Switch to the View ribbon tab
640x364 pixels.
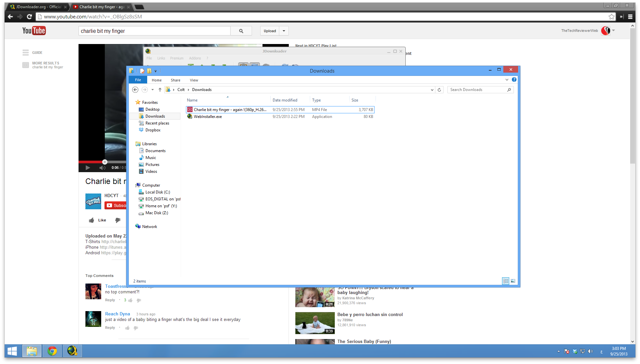point(194,80)
